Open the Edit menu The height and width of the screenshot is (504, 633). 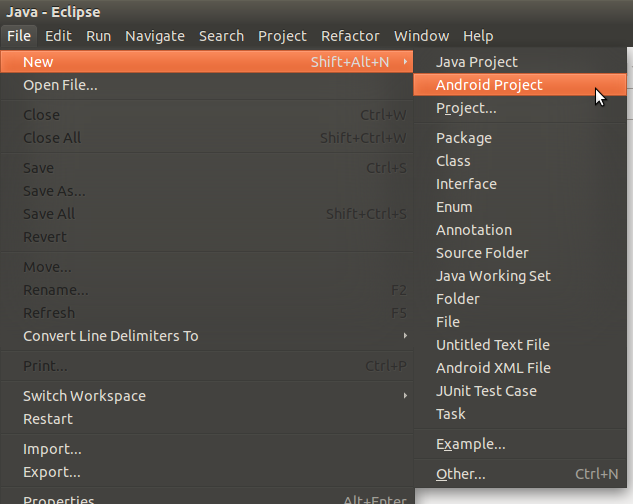pos(58,36)
